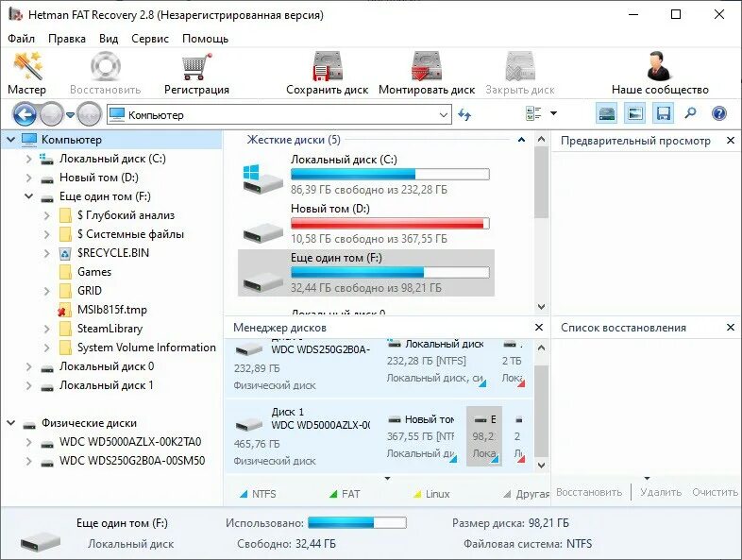Open help with the question mark icon
Screen dimensions: 742x560
point(718,113)
